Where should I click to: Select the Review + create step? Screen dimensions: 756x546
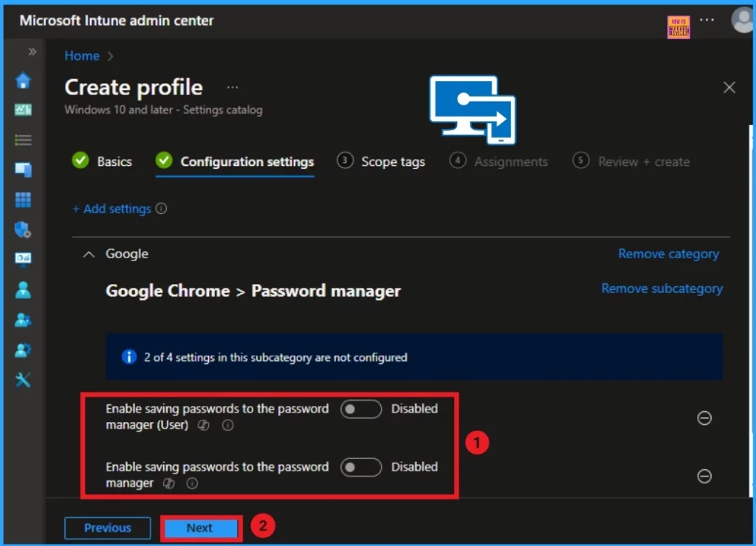tap(631, 162)
